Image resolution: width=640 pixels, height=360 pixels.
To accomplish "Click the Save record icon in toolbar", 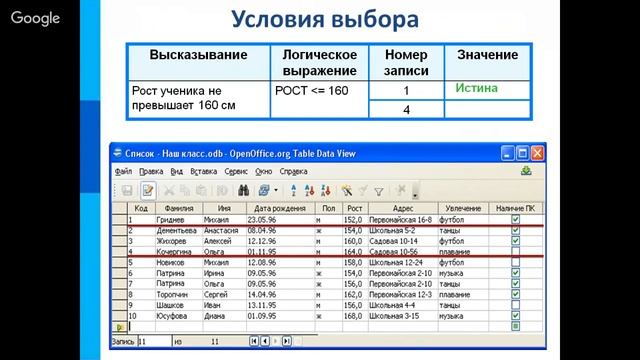I will click(127, 191).
